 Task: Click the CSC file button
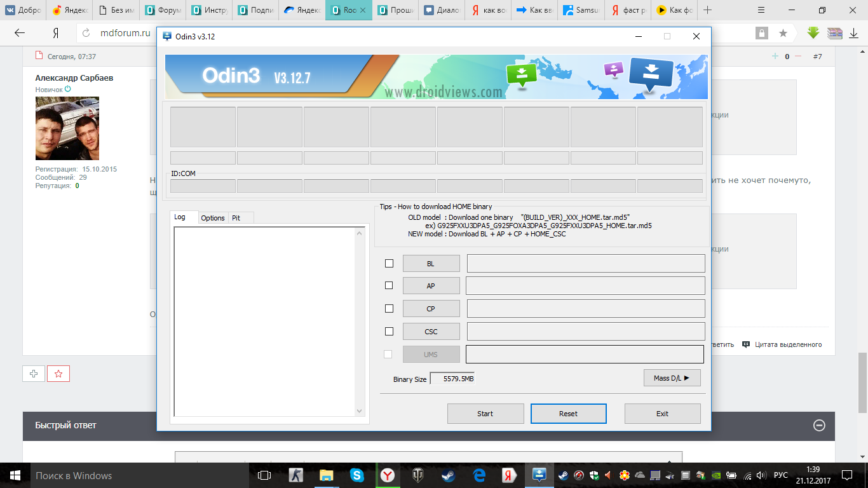coord(431,332)
